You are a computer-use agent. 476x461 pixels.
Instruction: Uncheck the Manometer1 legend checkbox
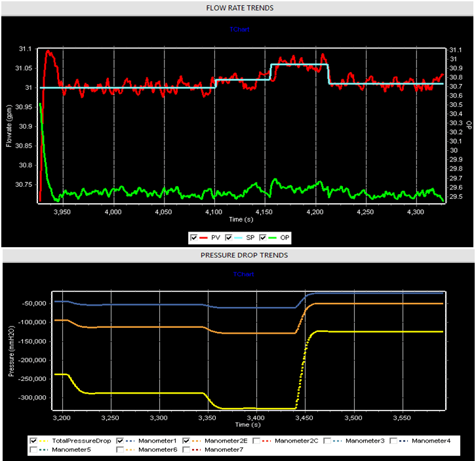[121, 441]
